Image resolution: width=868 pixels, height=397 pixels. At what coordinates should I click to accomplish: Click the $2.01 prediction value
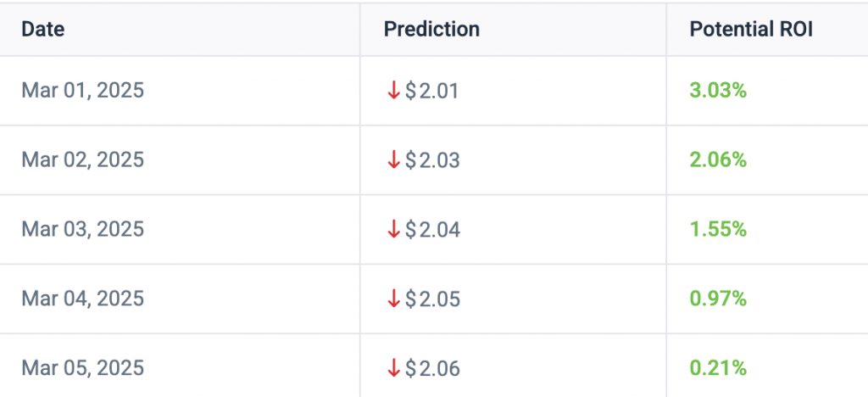(432, 91)
